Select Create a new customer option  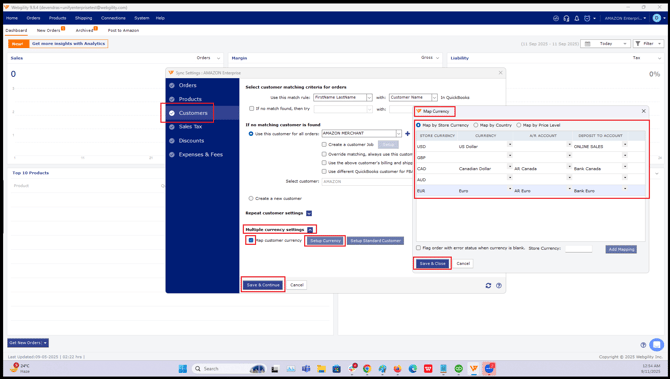tap(251, 198)
